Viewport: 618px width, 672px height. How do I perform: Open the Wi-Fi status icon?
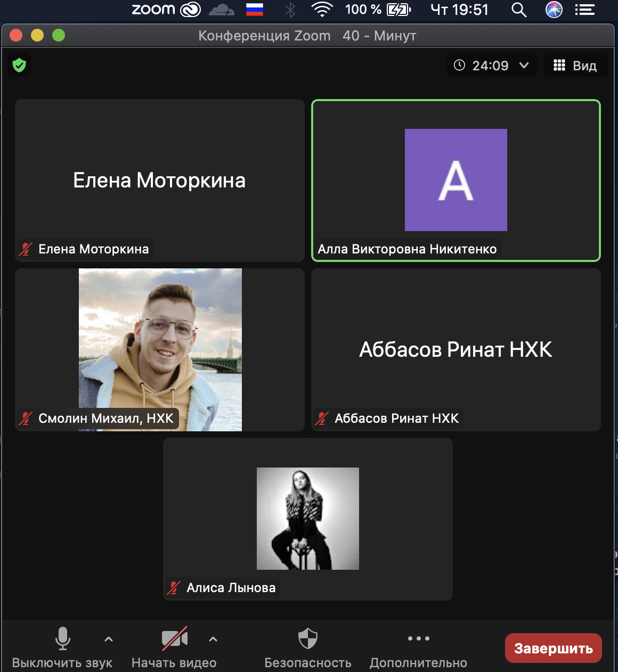[322, 10]
